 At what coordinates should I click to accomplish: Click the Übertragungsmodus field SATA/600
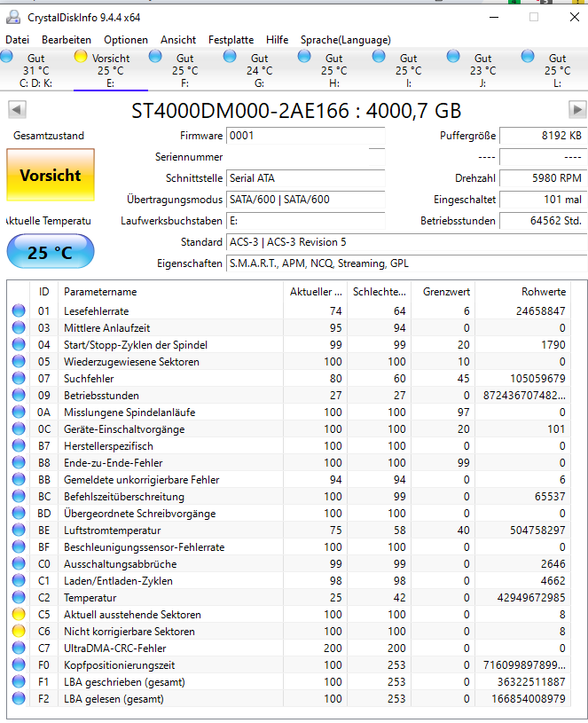pyautogui.click(x=305, y=200)
